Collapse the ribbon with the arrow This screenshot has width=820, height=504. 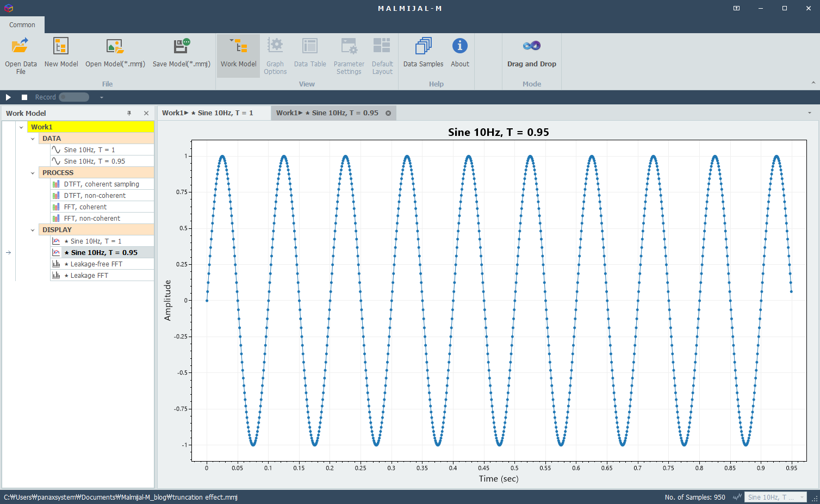click(813, 83)
